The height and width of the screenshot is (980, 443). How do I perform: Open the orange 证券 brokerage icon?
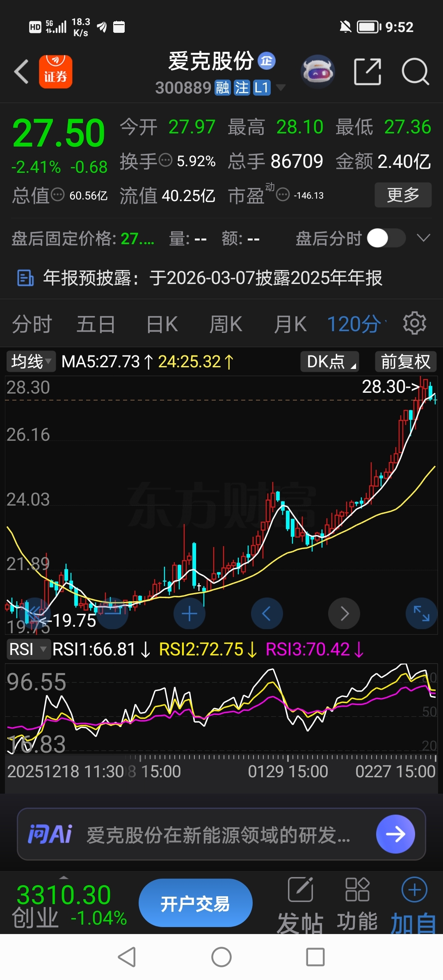[55, 72]
